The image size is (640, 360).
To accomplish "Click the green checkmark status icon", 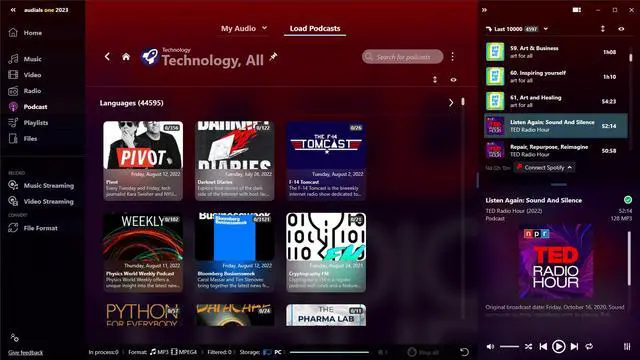I will tap(628, 200).
